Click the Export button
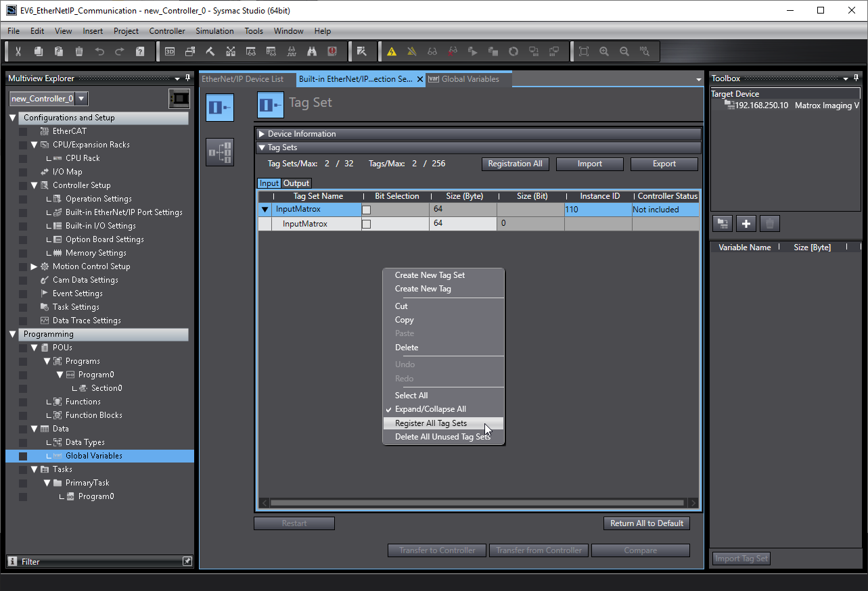This screenshot has height=591, width=868. pos(664,164)
